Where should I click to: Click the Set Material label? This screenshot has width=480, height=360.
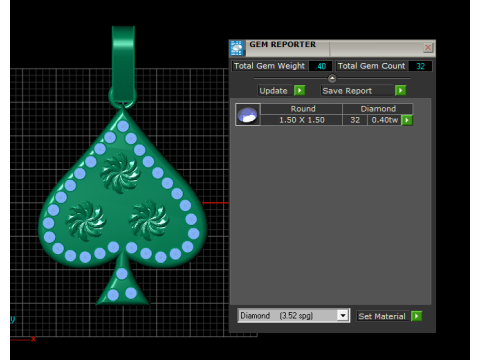tap(382, 316)
